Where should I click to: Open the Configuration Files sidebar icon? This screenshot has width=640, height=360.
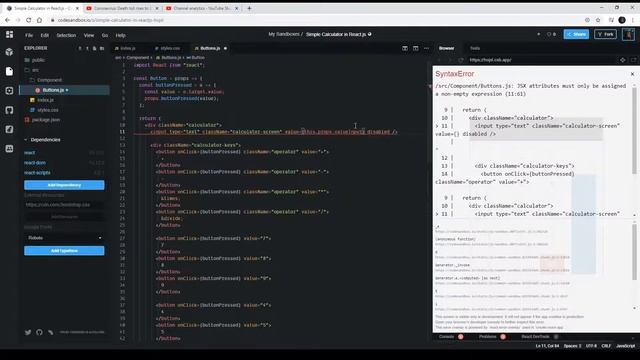pos(9,91)
